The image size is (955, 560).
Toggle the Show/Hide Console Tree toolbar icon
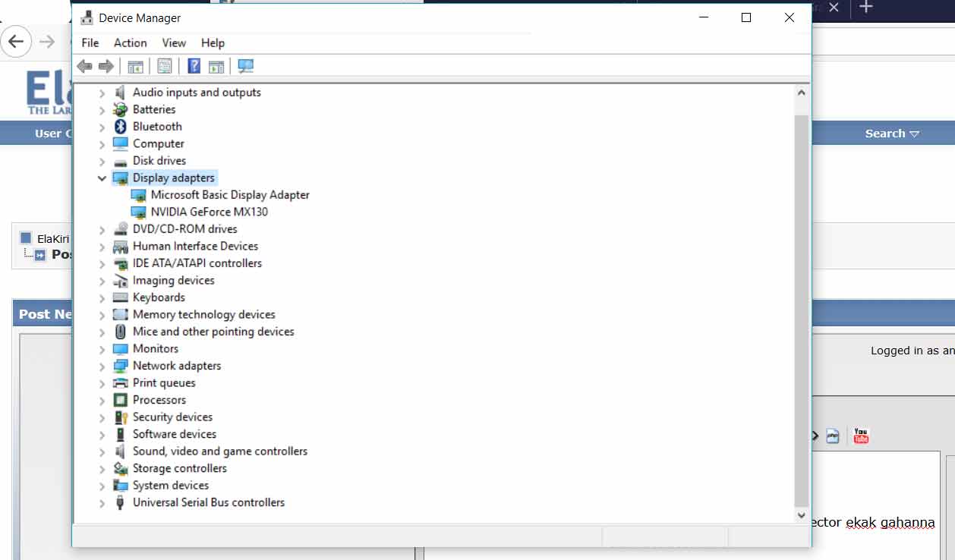click(135, 67)
